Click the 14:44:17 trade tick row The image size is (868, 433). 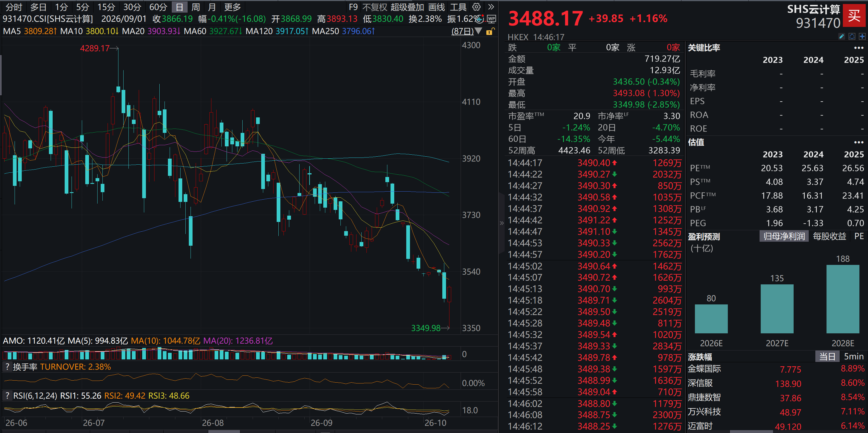594,163
